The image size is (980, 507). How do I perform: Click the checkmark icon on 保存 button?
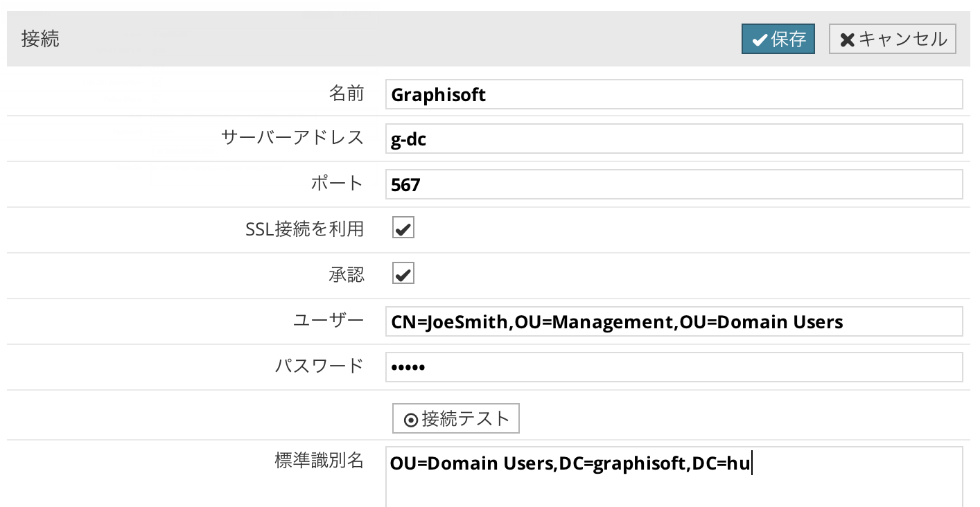[760, 40]
